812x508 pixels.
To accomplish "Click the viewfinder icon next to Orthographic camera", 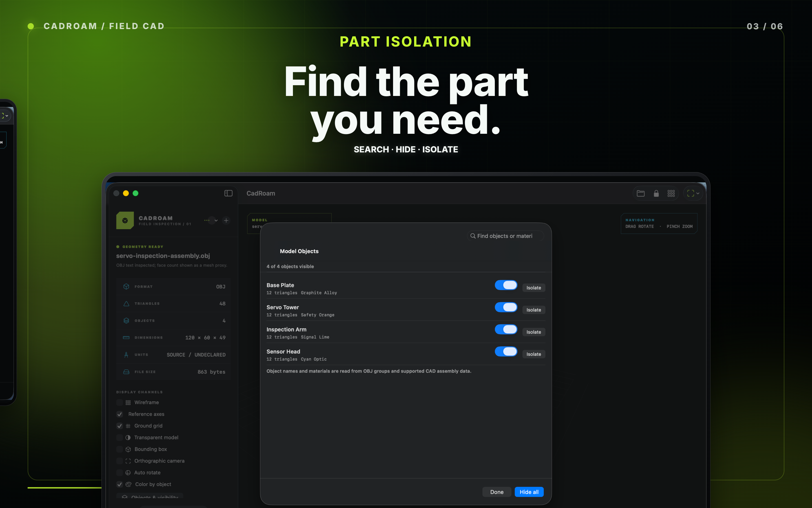I will (128, 461).
